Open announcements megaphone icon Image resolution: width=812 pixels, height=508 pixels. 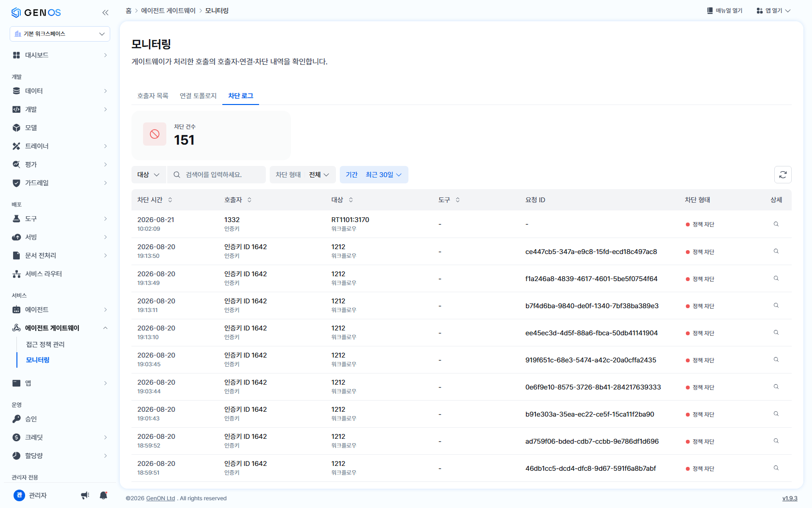pyautogui.click(x=85, y=495)
